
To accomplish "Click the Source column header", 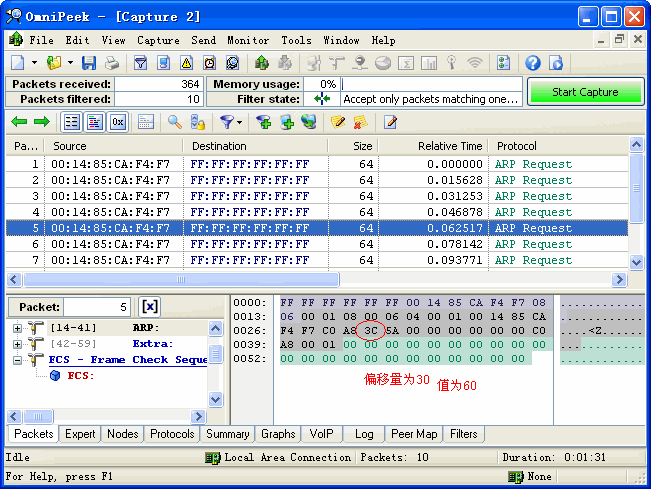I will [113, 146].
